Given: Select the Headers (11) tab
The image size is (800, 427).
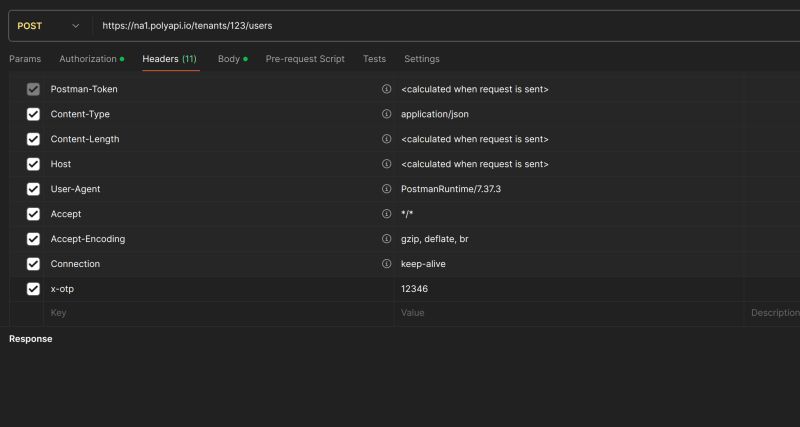Looking at the screenshot, I should 169,59.
